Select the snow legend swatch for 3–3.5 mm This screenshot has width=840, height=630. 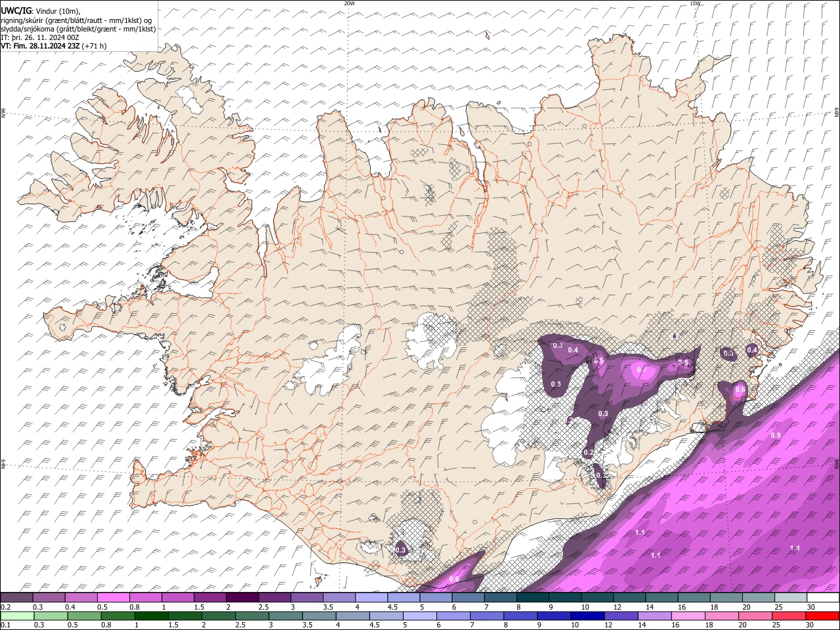click(x=307, y=598)
